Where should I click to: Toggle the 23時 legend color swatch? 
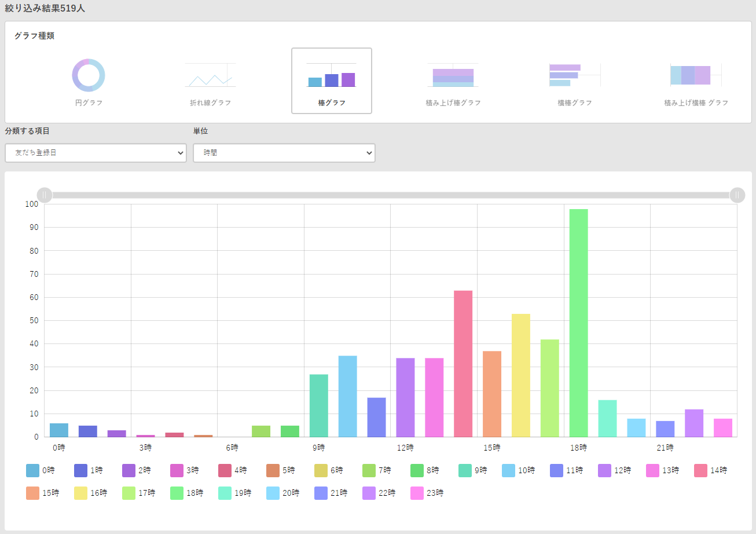[417, 493]
